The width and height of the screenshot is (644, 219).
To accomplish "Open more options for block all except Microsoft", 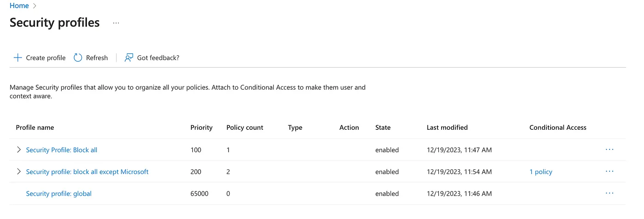I will pos(609,172).
